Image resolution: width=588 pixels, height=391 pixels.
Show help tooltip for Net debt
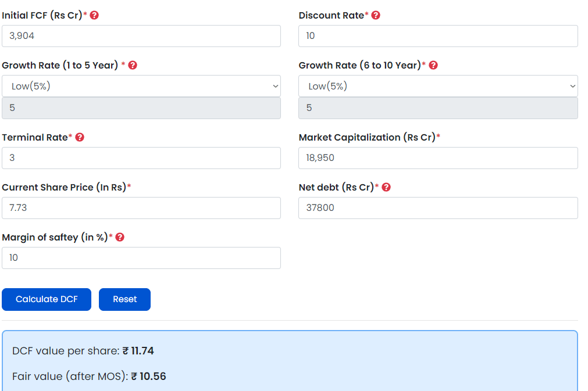pyautogui.click(x=386, y=187)
